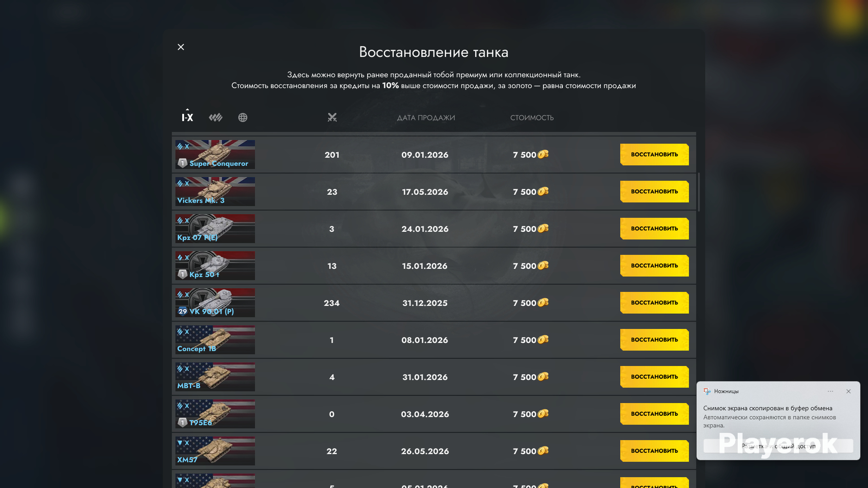This screenshot has width=868, height=488.
Task: Restore the Vickers Mk. 3 tank
Action: 654,192
